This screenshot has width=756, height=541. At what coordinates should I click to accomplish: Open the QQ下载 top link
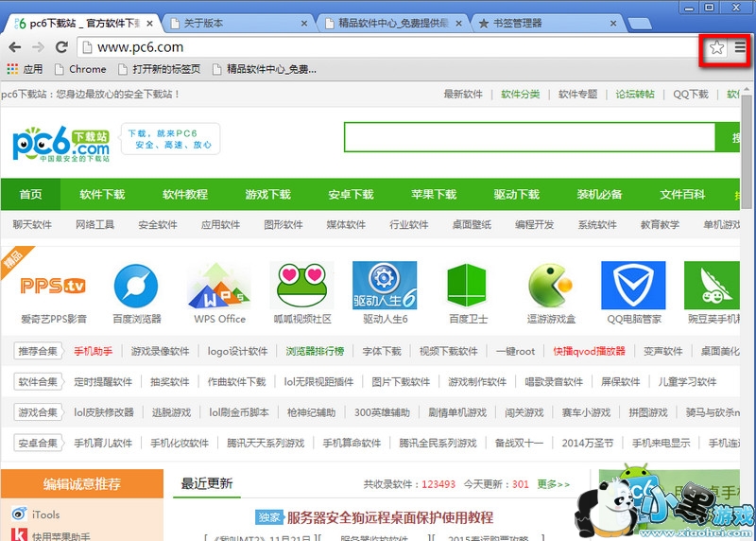691,95
